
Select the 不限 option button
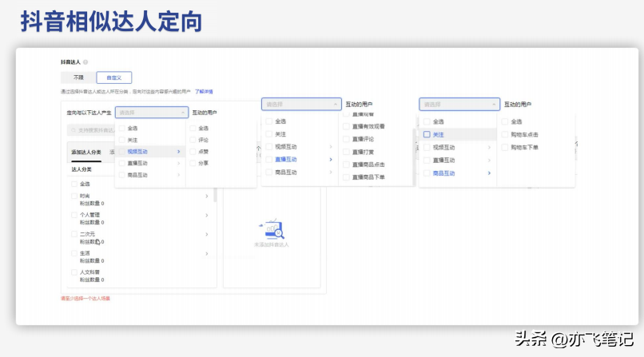(78, 77)
